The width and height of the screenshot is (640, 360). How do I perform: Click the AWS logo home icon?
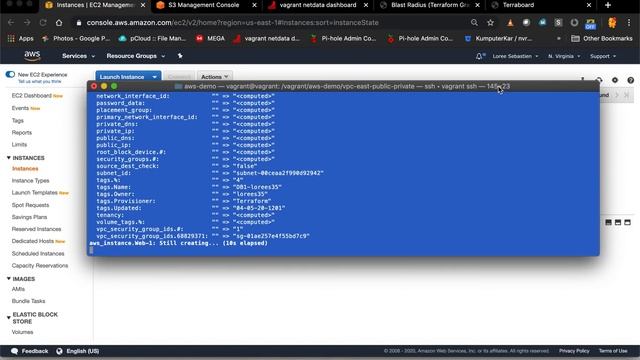click(32, 56)
